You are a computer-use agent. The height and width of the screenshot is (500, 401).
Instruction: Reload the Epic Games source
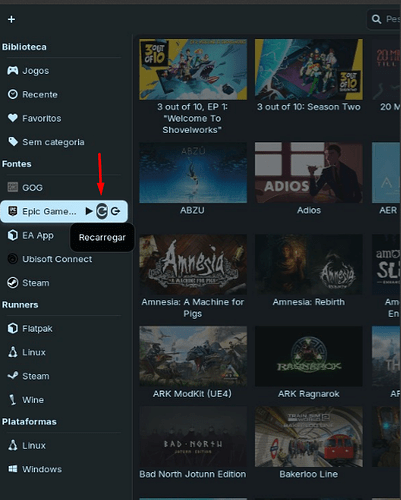tap(102, 211)
